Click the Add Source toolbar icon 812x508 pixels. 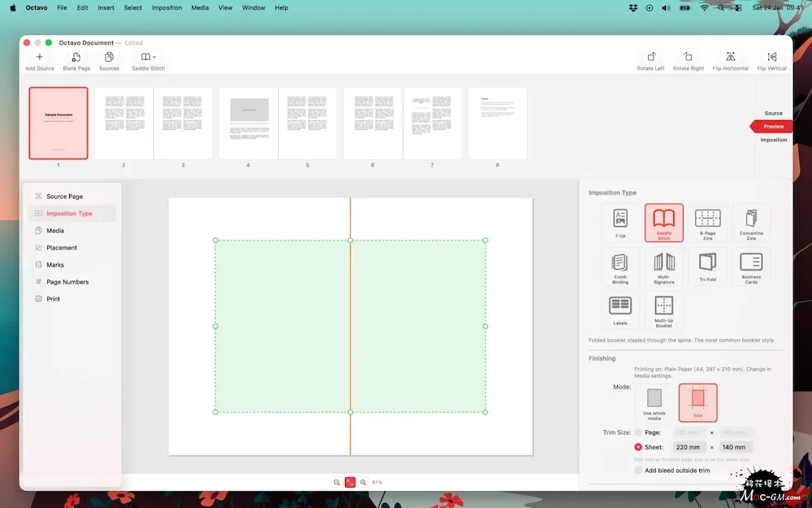pyautogui.click(x=39, y=58)
